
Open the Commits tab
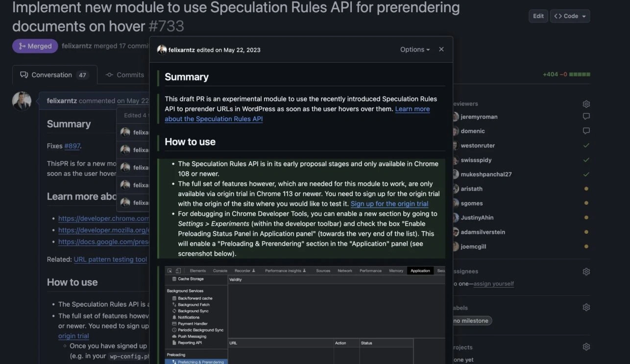(x=125, y=75)
